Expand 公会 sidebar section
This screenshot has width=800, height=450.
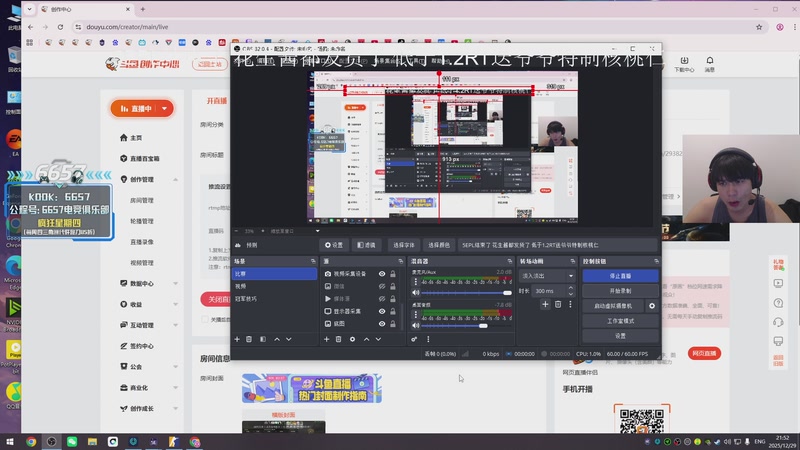[176, 367]
